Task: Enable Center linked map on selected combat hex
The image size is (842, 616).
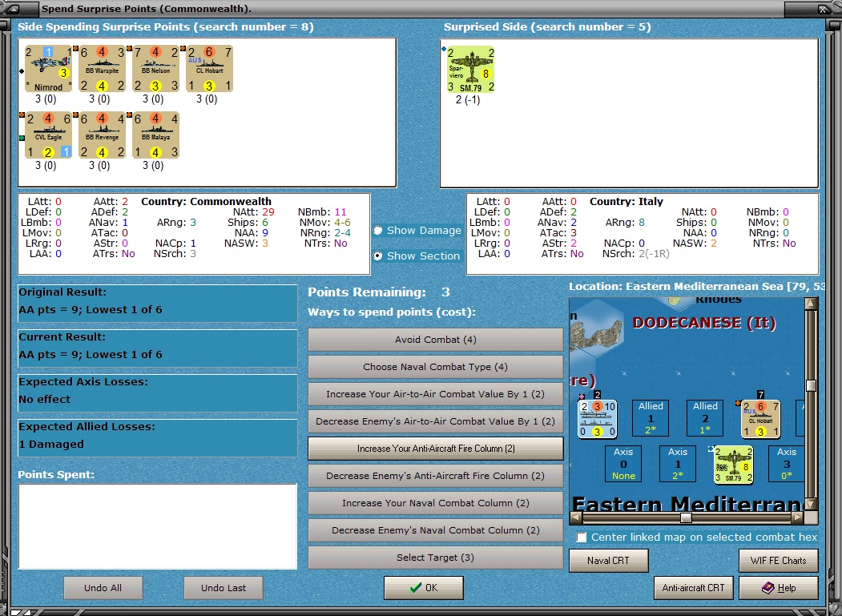Action: pos(581,537)
